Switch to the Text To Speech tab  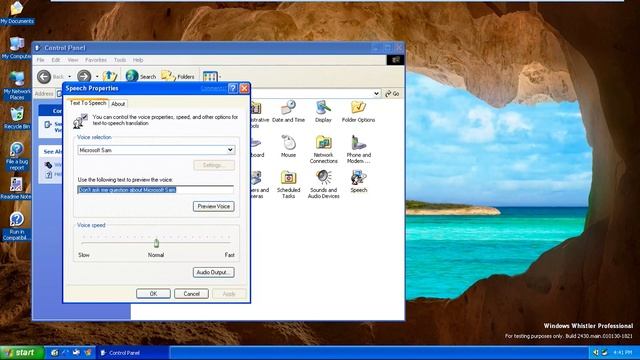pyautogui.click(x=88, y=103)
